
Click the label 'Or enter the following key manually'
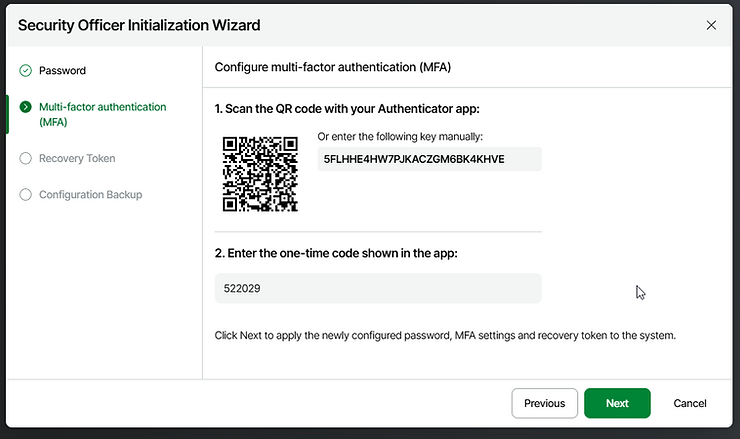click(400, 136)
